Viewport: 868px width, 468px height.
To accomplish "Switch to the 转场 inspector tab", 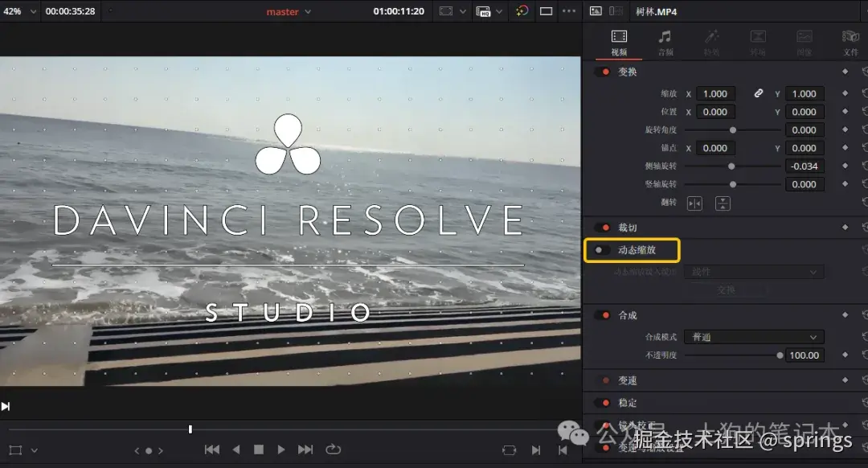I will click(x=758, y=43).
